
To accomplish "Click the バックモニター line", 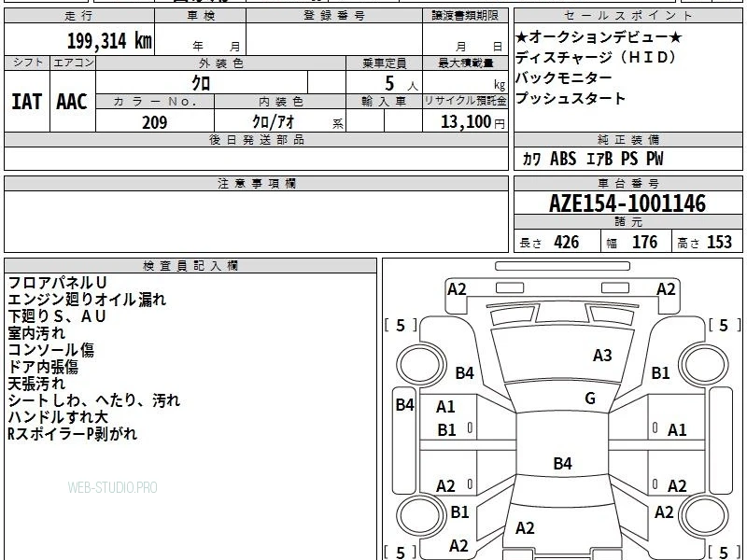I will pyautogui.click(x=564, y=77).
